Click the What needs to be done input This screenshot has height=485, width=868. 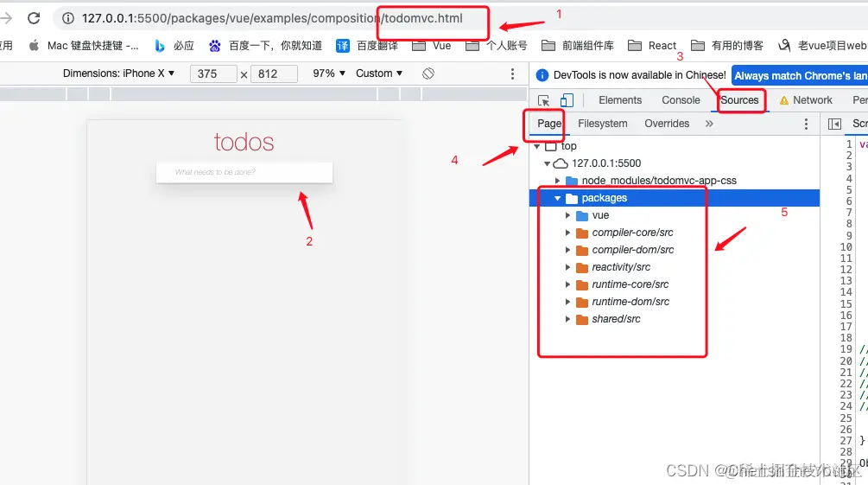pyautogui.click(x=244, y=172)
